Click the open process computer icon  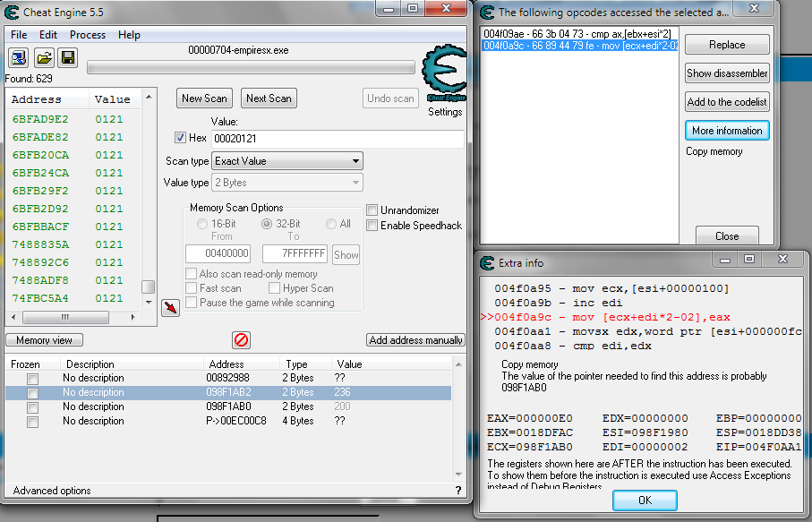pos(18,58)
